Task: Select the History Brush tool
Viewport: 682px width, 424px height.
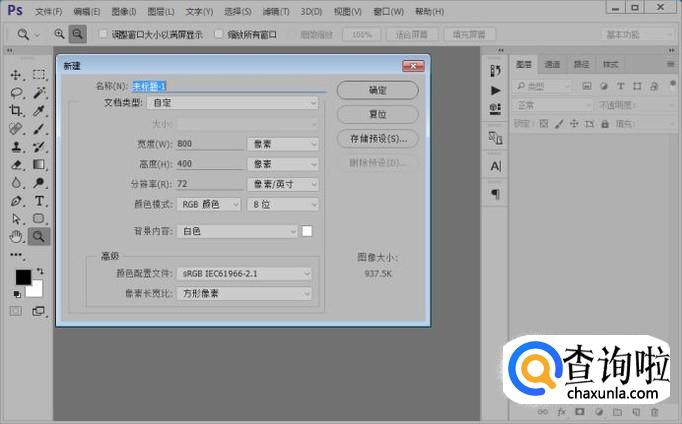Action: click(39, 147)
